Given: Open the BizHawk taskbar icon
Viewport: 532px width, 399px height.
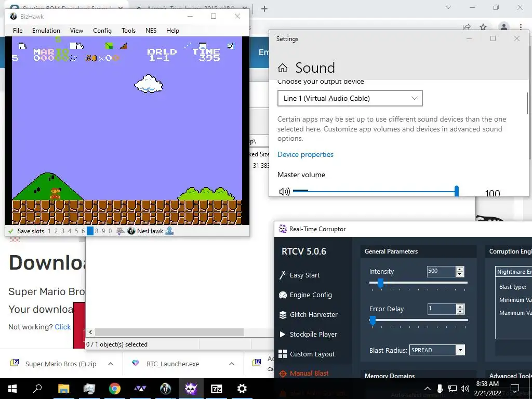Looking at the screenshot, I should pos(166,389).
